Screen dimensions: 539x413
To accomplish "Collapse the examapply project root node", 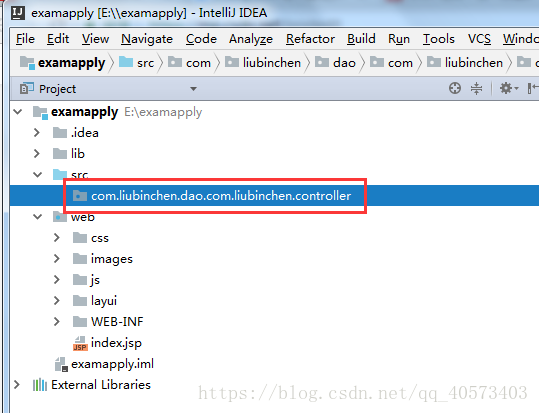I will (18, 112).
